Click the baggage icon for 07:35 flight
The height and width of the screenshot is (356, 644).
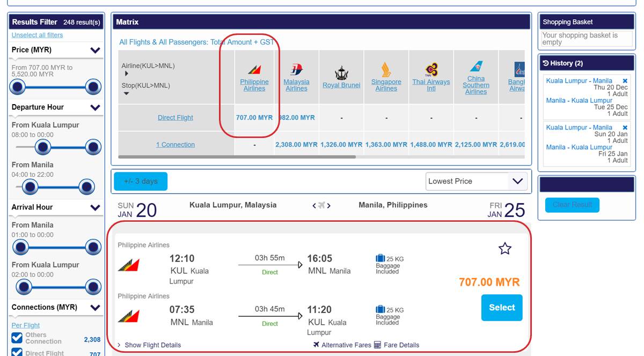click(380, 310)
